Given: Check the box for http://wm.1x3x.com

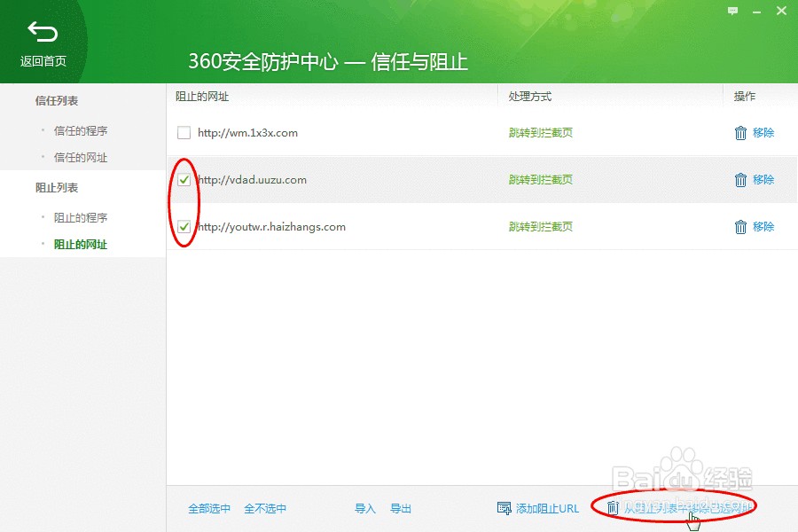Looking at the screenshot, I should pyautogui.click(x=184, y=133).
